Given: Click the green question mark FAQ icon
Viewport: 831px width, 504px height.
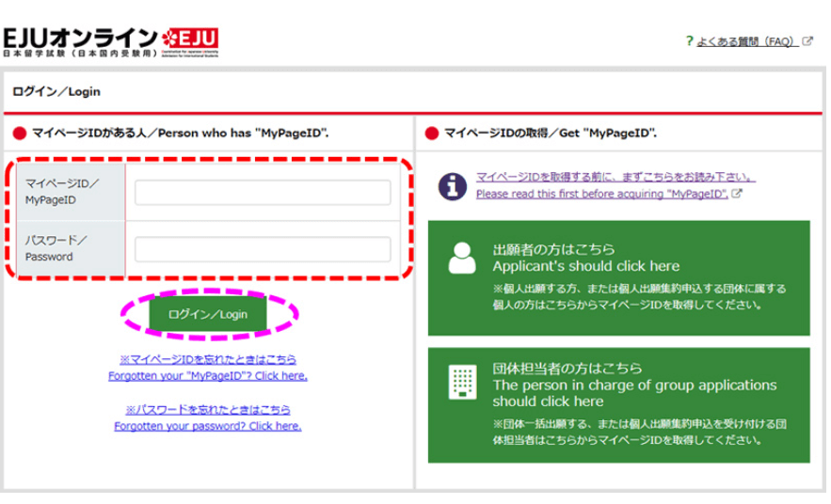Looking at the screenshot, I should coord(689,40).
